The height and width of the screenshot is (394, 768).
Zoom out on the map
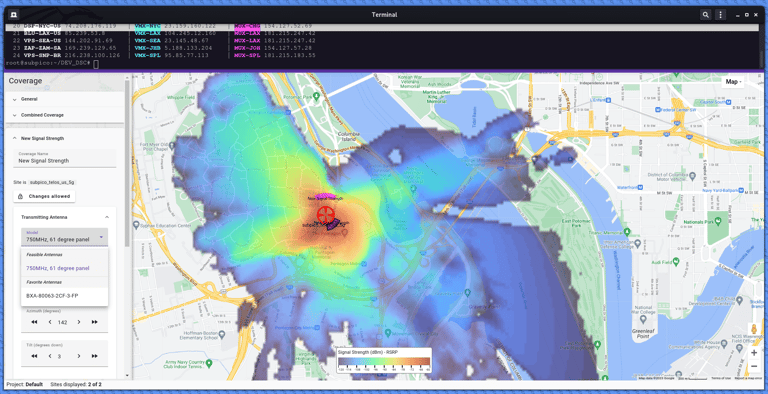tap(754, 366)
